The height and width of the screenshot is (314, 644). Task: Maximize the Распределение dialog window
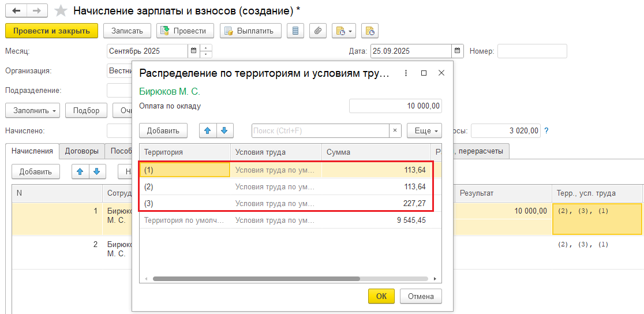tap(424, 73)
